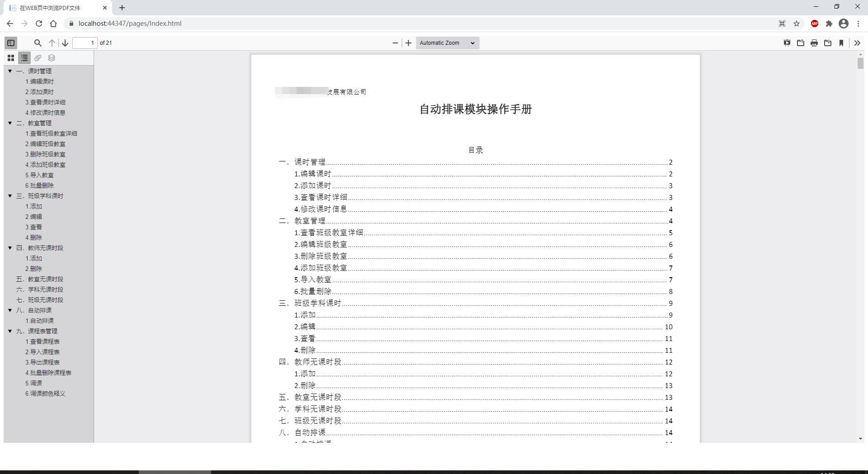
Task: Collapse the 二. 教室管理 outline section
Action: point(10,123)
